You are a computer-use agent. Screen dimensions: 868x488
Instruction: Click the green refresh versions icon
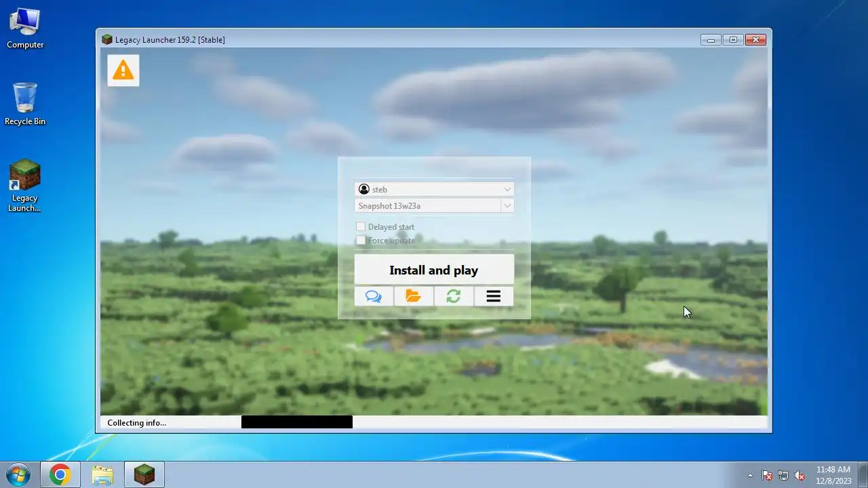[454, 296]
